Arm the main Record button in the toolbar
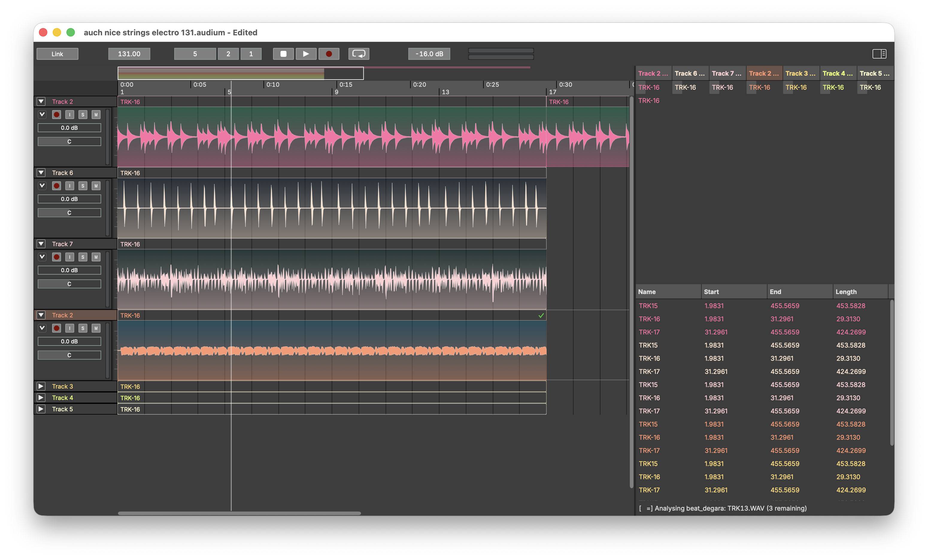The image size is (928, 560). click(329, 54)
